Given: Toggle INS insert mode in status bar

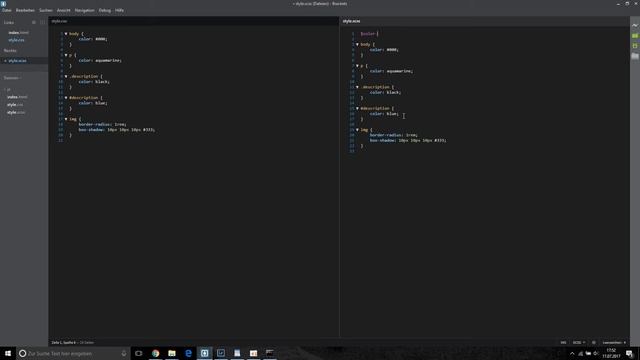Looking at the screenshot, I should coord(563,342).
